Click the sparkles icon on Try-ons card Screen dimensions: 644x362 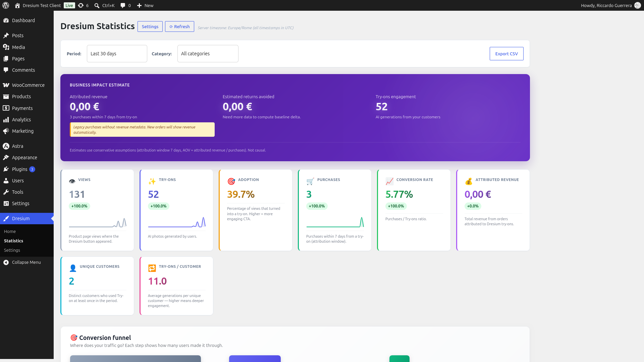152,181
